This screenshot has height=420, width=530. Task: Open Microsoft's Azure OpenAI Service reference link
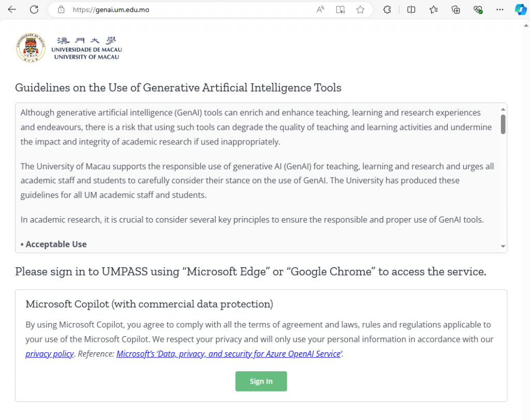click(229, 353)
